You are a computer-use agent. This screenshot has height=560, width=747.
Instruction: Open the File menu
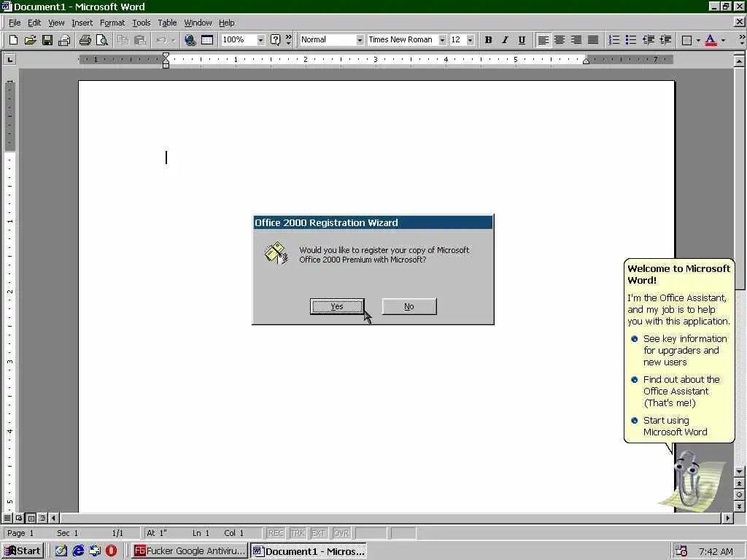coord(15,23)
